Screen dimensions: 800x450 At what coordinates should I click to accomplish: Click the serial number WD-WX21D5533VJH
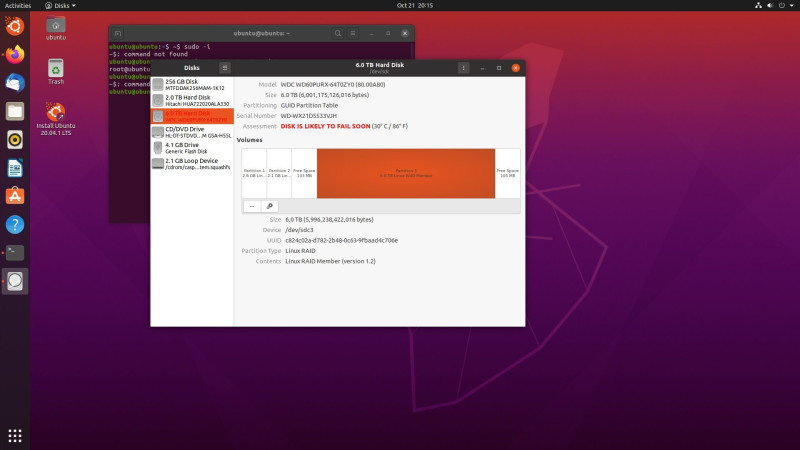(309, 116)
